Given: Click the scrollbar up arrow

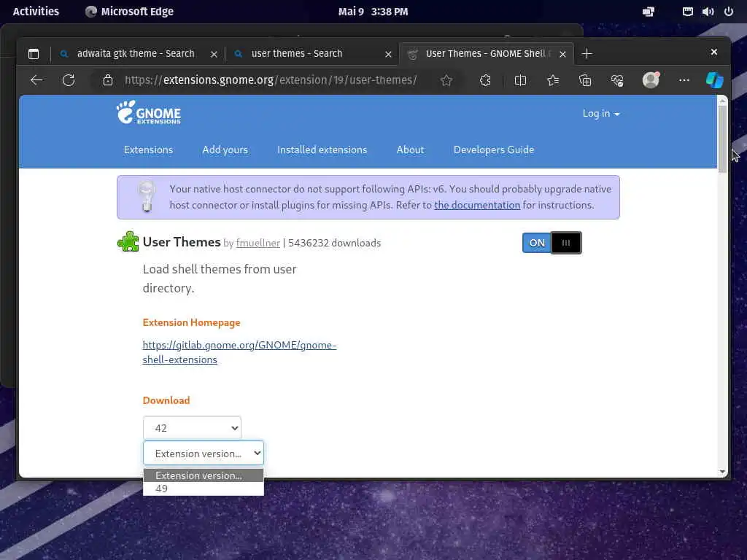Looking at the screenshot, I should (722, 101).
